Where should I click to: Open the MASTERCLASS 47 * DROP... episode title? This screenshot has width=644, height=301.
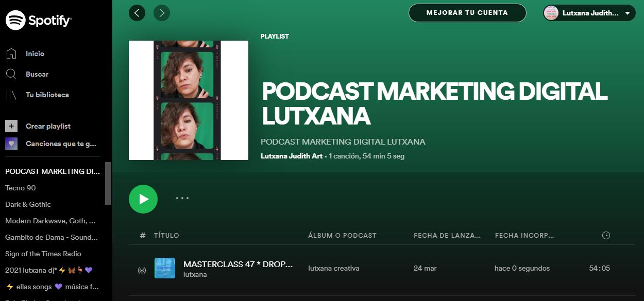pos(238,264)
